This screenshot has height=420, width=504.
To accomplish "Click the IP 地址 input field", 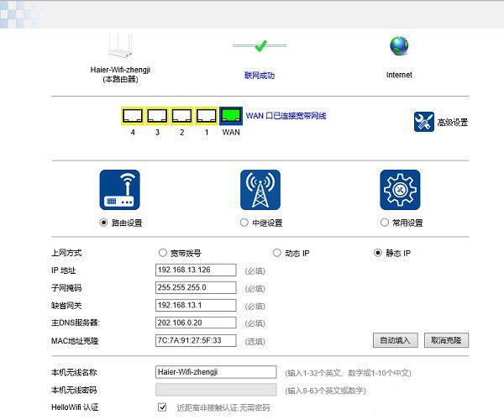I will (197, 270).
